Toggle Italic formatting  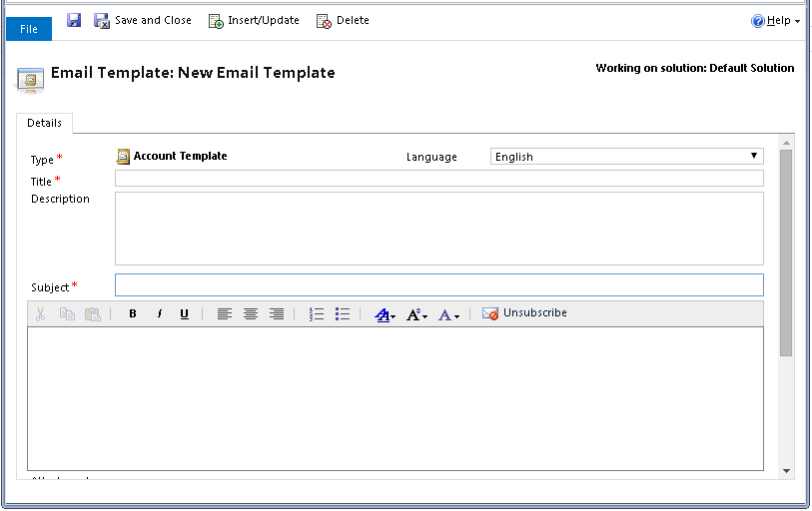coord(159,313)
